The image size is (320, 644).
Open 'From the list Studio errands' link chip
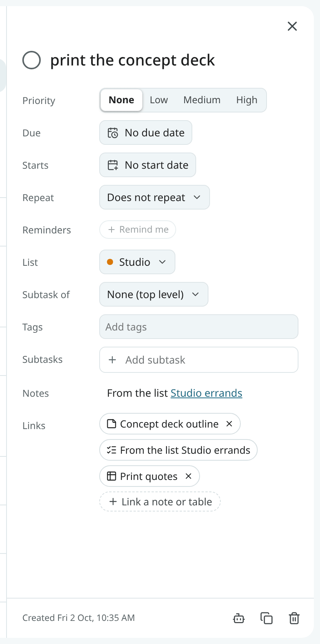(178, 450)
